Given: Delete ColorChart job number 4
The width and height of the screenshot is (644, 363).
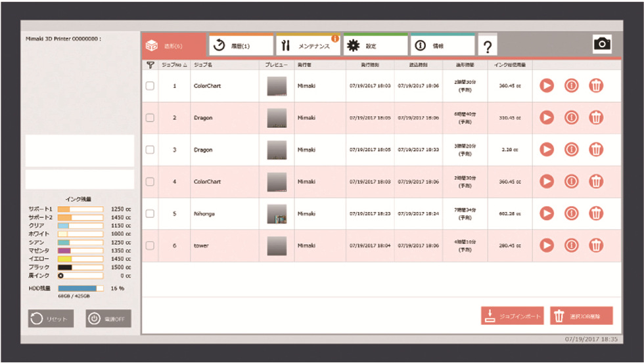Looking at the screenshot, I should pyautogui.click(x=596, y=181).
